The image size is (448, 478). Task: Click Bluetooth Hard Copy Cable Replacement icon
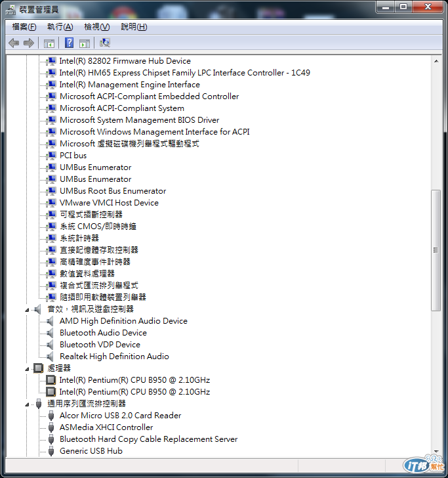pos(51,439)
